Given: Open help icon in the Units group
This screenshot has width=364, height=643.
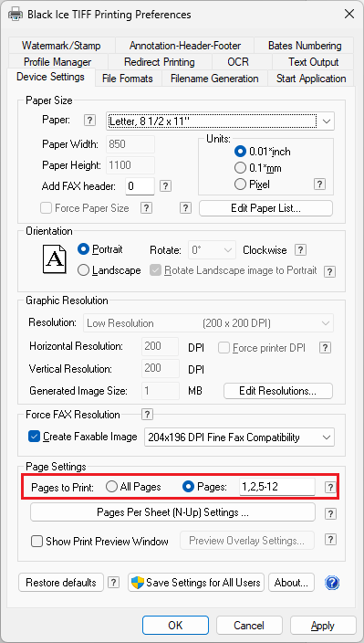Looking at the screenshot, I should (319, 184).
